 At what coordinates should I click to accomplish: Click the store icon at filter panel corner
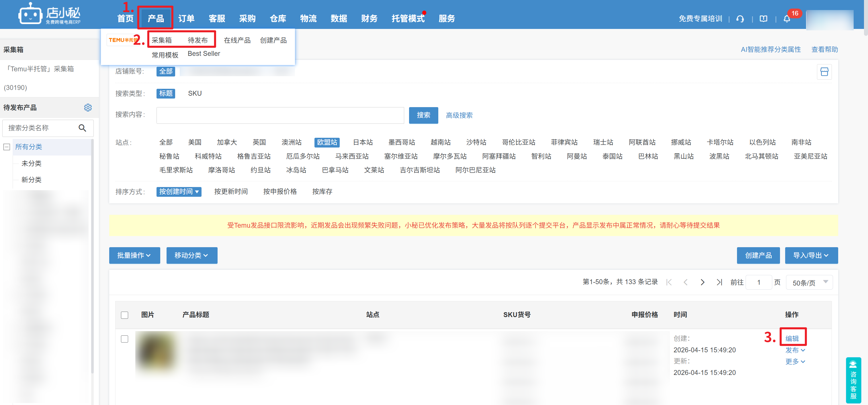[x=824, y=72]
